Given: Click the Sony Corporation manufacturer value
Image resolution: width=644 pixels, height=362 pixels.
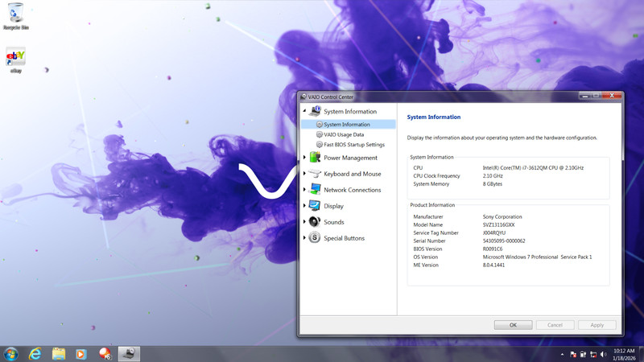Looking at the screenshot, I should point(502,216).
